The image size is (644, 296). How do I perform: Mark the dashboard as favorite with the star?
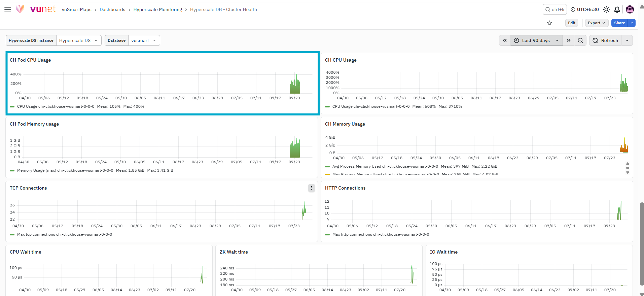(549, 23)
